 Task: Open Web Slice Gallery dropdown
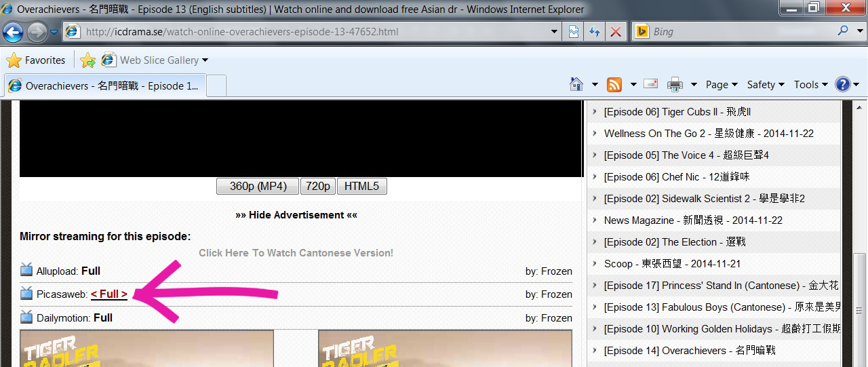[205, 60]
